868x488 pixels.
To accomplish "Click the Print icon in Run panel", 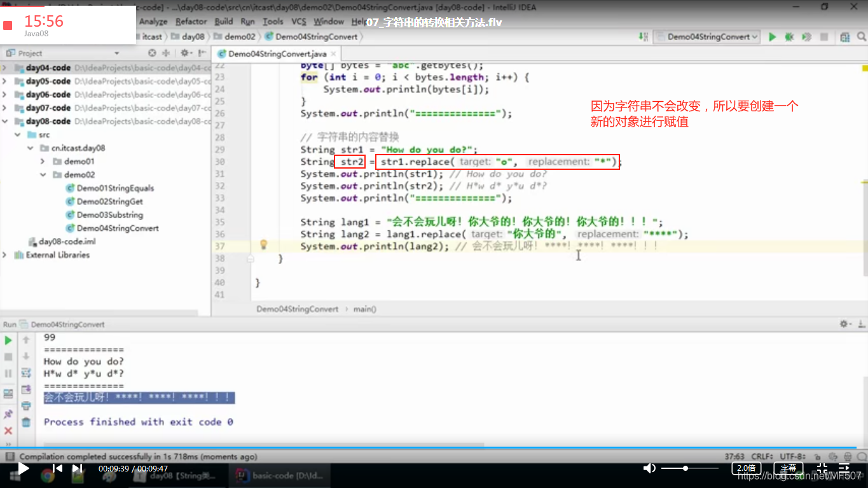I will [26, 406].
